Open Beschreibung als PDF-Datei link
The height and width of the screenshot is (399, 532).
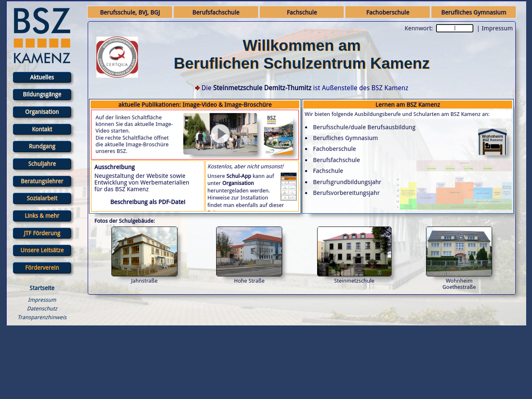[148, 202]
